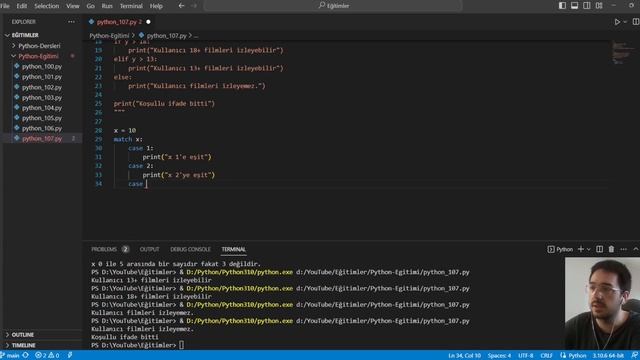Toggle the secondary side bar layout icon
This screenshot has height=360, width=640.
point(587,6)
